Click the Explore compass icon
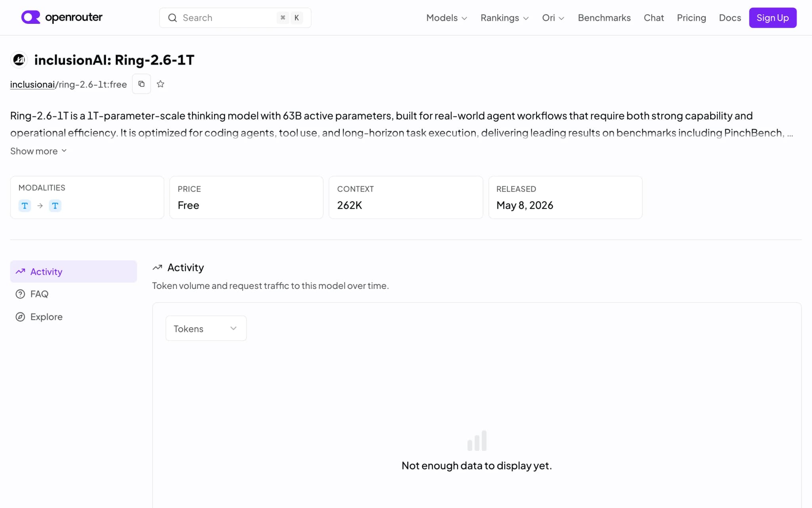Viewport: 812px width, 508px height. pos(20,317)
